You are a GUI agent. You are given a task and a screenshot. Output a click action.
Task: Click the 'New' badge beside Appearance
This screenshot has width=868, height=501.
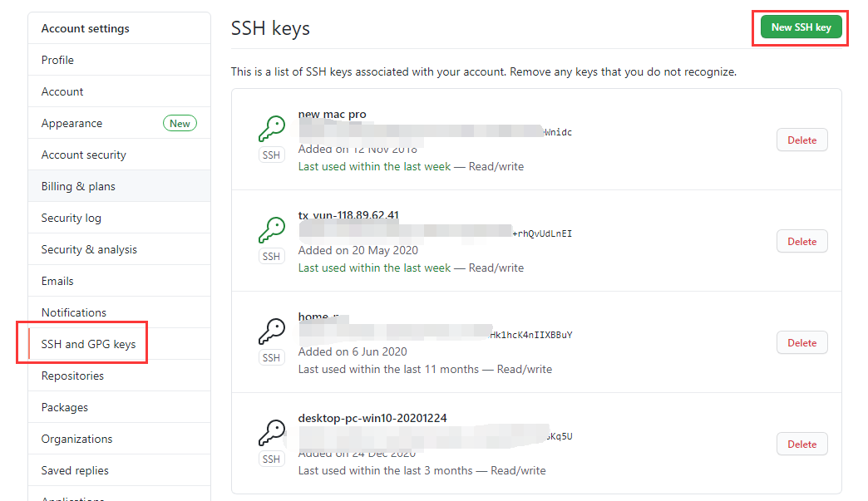point(180,123)
